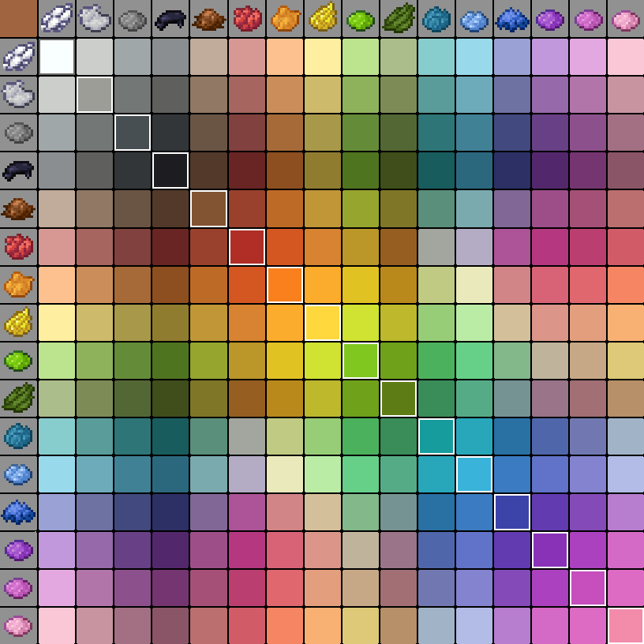Click the blue lapis dye row header icon
Screen dimensions: 644x644
pyautogui.click(x=18, y=511)
